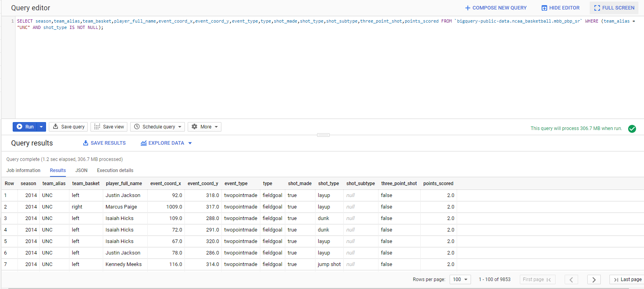Click the points_scored column header
This screenshot has height=289, width=644.
[x=438, y=184]
